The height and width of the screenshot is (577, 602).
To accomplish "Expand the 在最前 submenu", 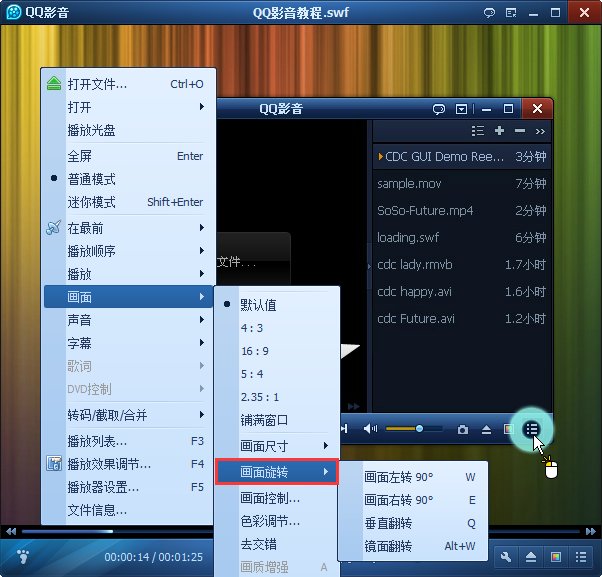I will pos(129,228).
